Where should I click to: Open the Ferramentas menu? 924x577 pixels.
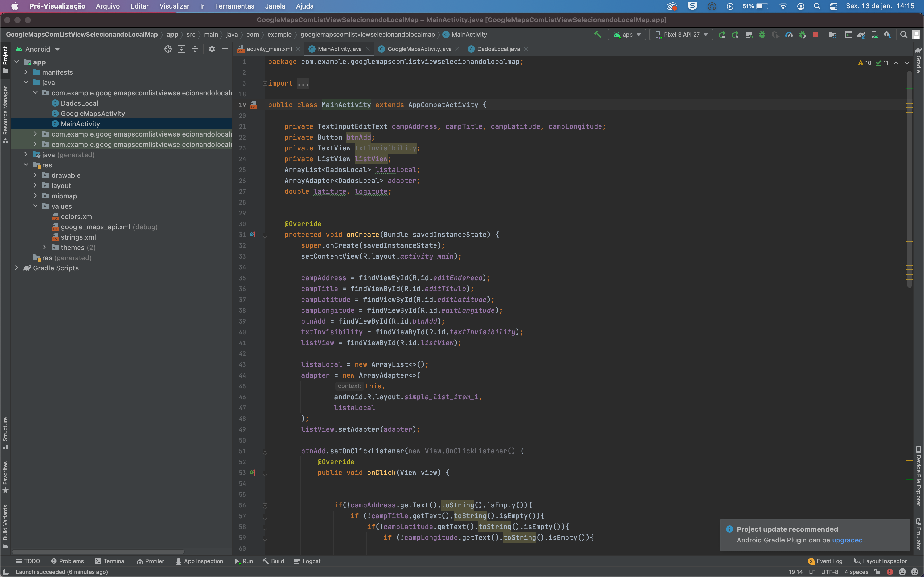234,6
